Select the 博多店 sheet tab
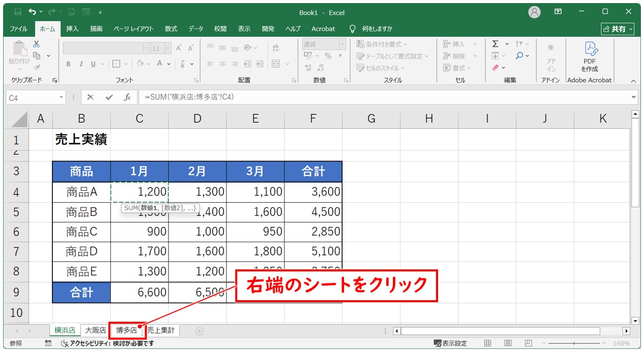644x352 pixels. tap(126, 330)
